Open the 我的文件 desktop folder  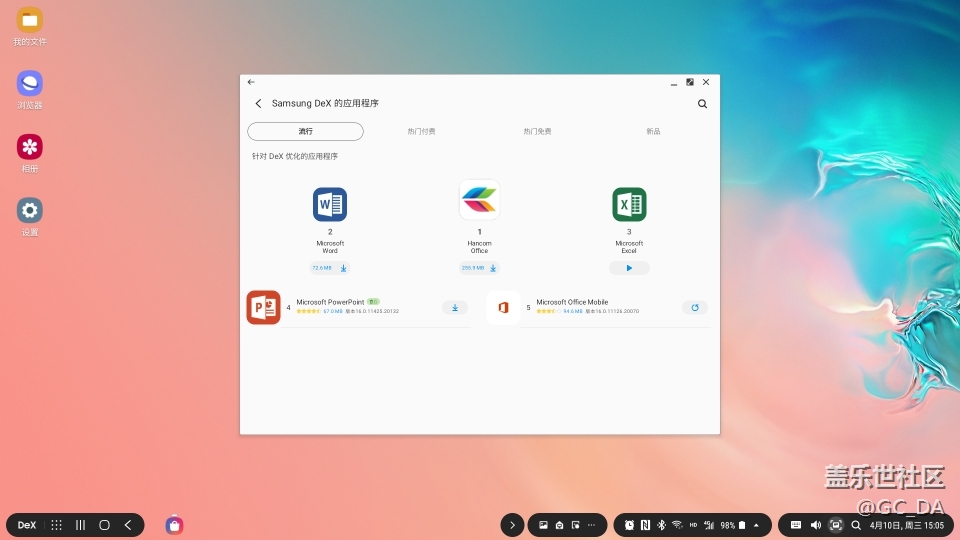click(30, 20)
